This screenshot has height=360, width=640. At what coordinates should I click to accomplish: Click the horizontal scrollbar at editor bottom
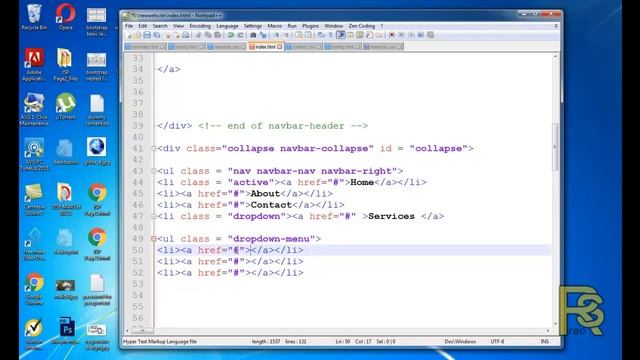click(x=339, y=331)
